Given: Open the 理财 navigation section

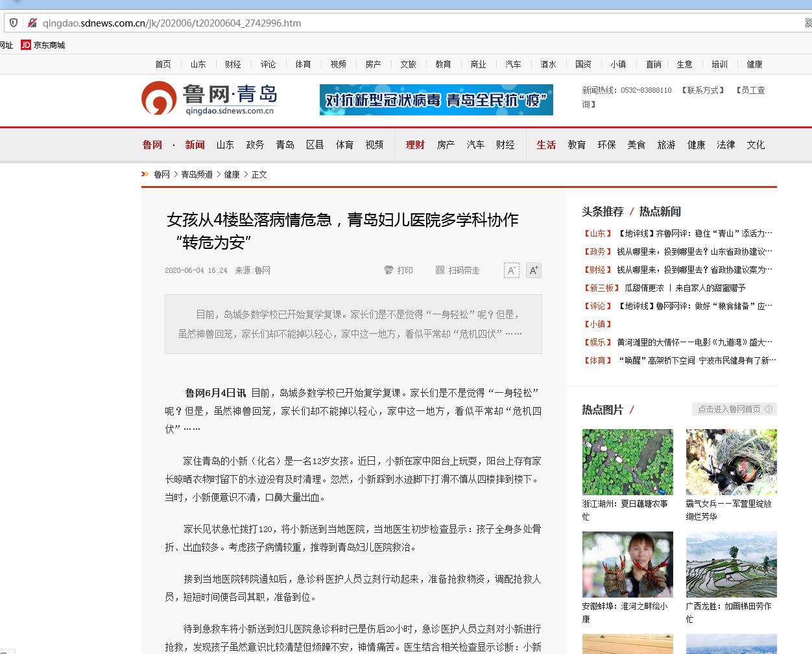Looking at the screenshot, I should click(x=415, y=145).
